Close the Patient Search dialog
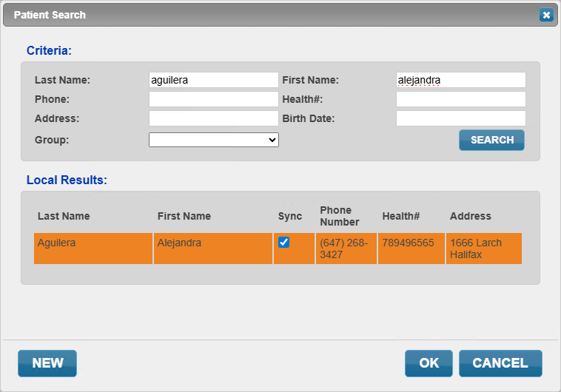Screen dimensions: 561x392 coord(546,15)
